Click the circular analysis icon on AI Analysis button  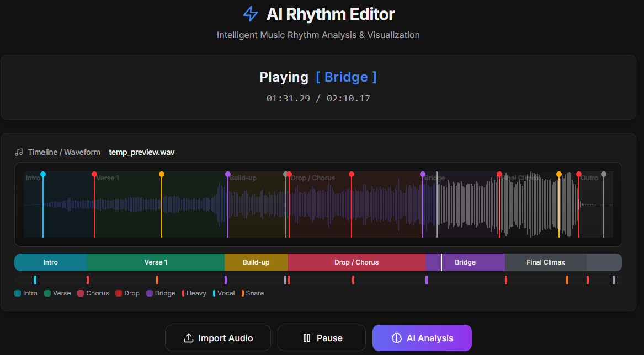pos(396,337)
